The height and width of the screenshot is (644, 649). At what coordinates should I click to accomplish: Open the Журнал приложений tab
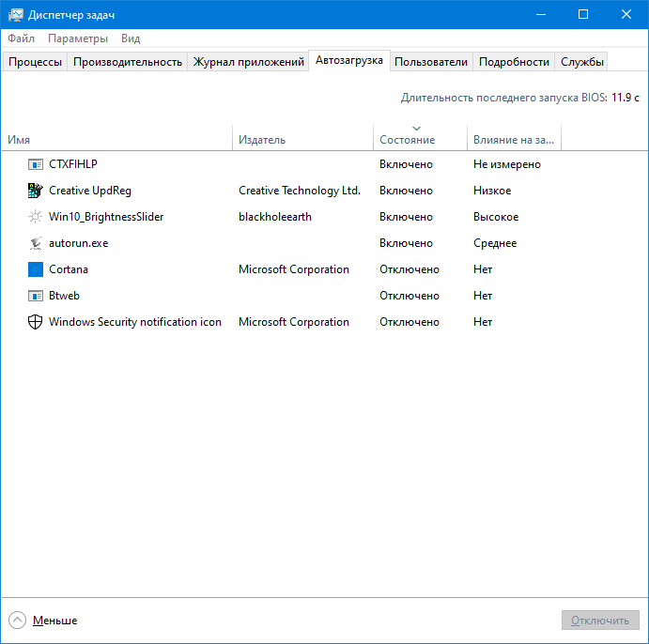[x=248, y=62]
